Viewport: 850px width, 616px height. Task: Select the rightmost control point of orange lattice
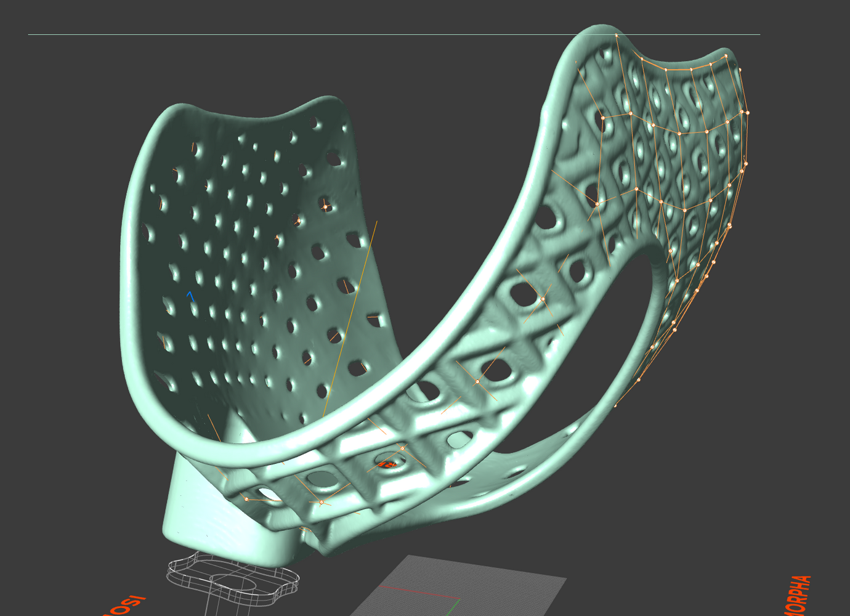point(748,113)
